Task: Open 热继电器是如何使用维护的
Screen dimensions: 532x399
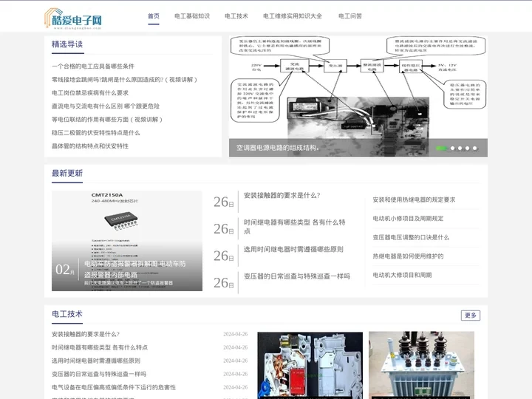Action: [408, 256]
